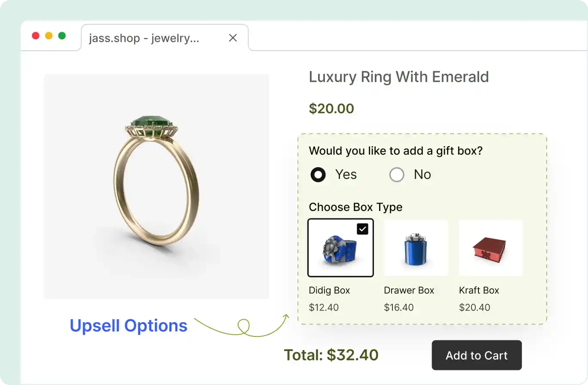Click the Upsell Options annotation text
The width and height of the screenshot is (588, 385).
pos(129,326)
